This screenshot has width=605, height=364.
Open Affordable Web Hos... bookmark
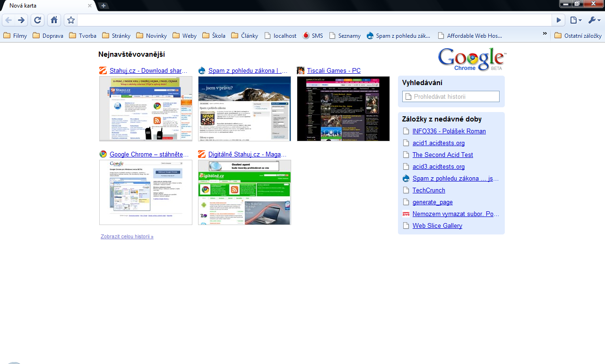coord(470,35)
